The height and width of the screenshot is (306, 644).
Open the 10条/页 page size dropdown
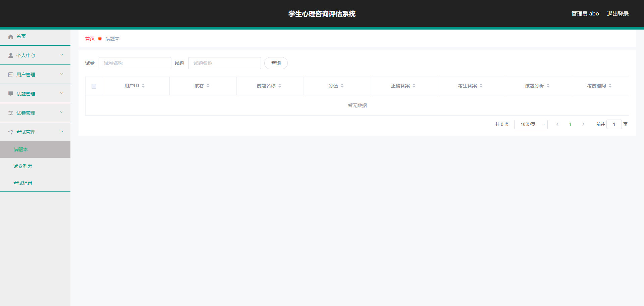(531, 124)
